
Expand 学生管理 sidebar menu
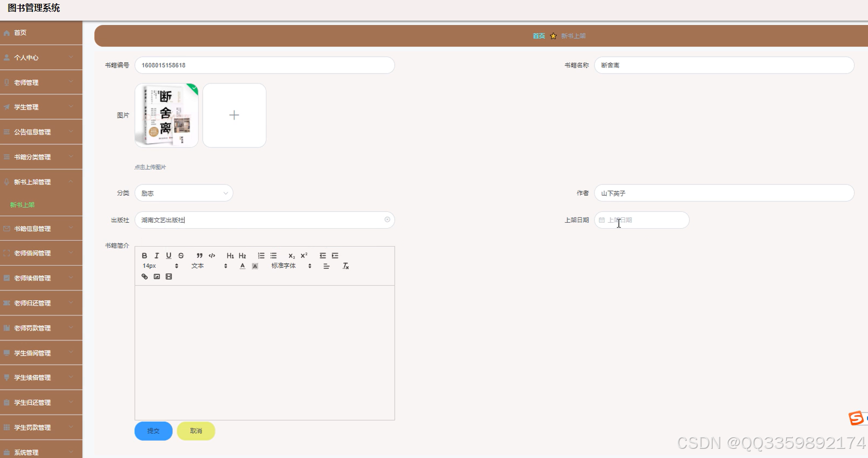[x=41, y=107]
